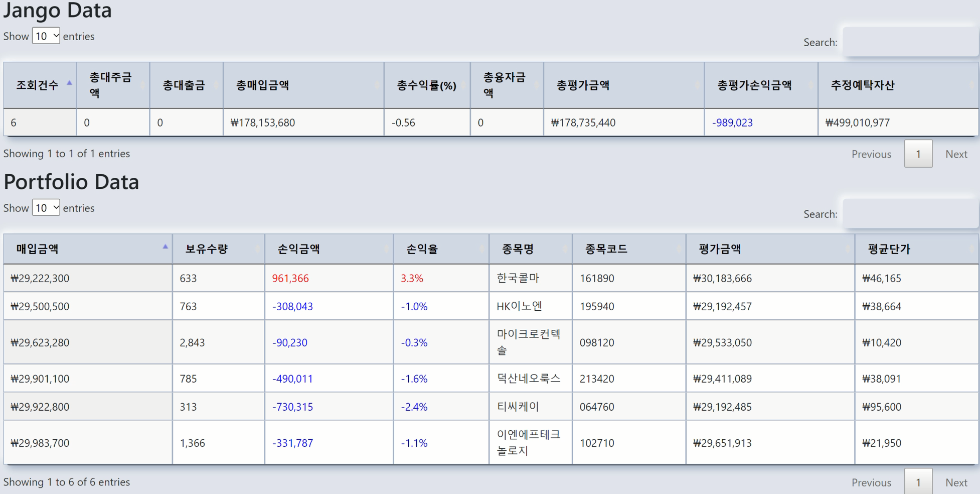Click page 1 in Portfolio Data pagination
The width and height of the screenshot is (980, 494).
click(x=918, y=482)
